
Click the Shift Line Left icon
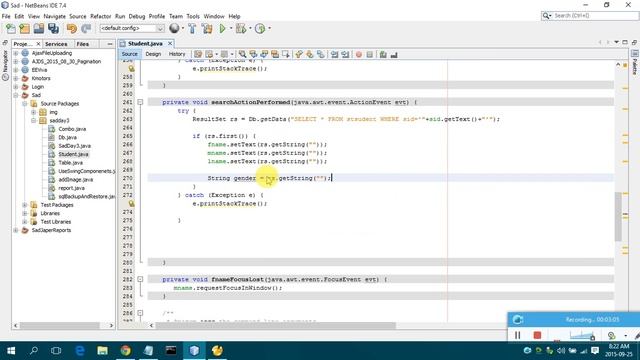click(x=334, y=54)
